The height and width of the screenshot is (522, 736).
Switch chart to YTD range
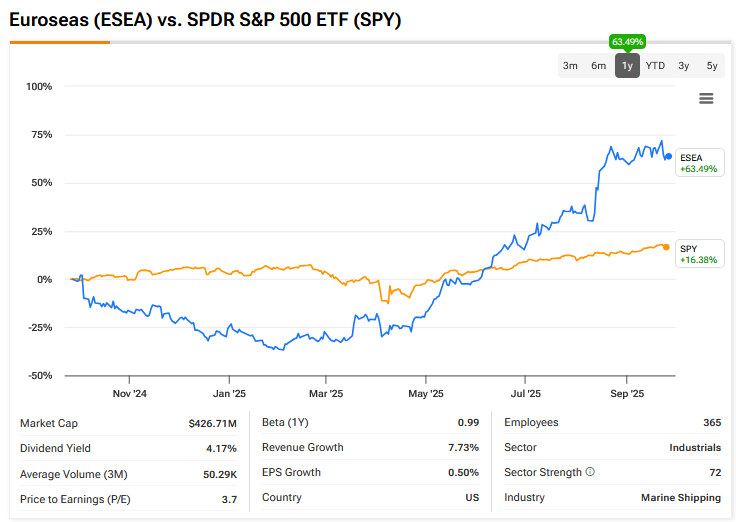(x=655, y=66)
